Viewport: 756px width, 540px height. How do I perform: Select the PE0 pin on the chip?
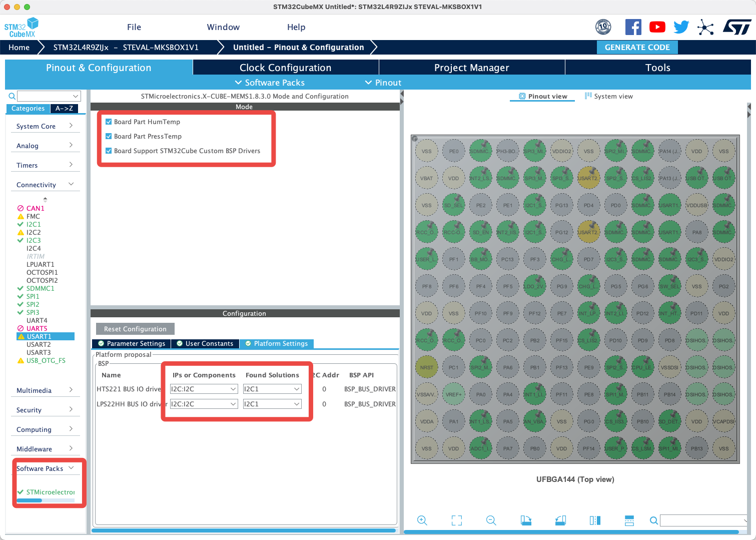coord(454,151)
